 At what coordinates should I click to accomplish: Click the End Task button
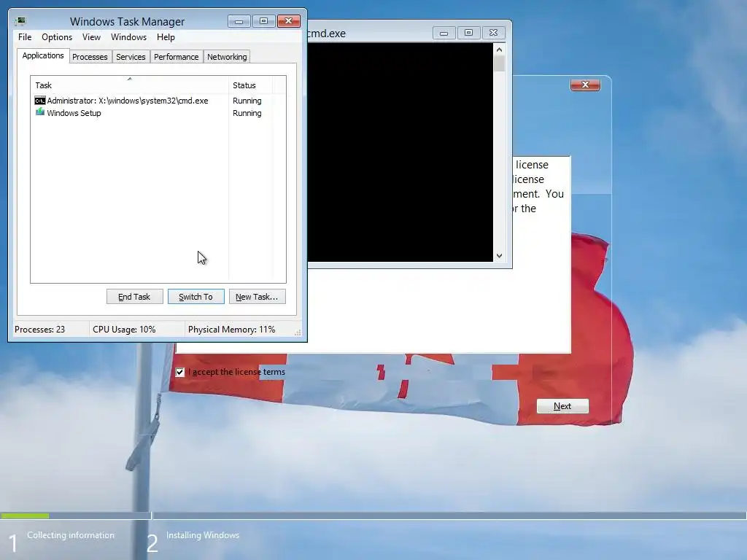134,297
